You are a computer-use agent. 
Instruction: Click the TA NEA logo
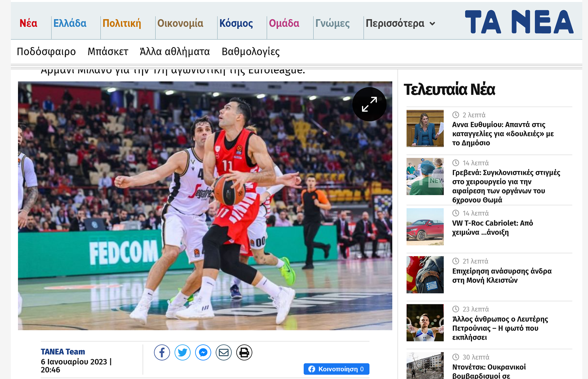519,22
